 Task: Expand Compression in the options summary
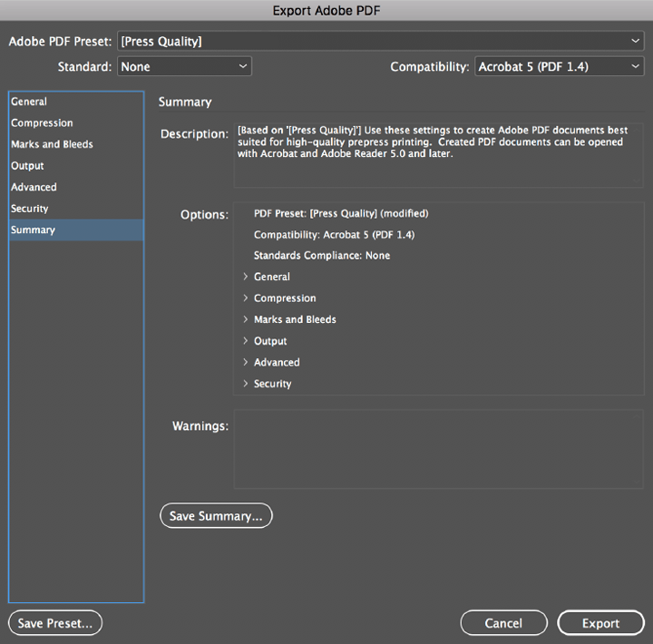click(x=246, y=298)
